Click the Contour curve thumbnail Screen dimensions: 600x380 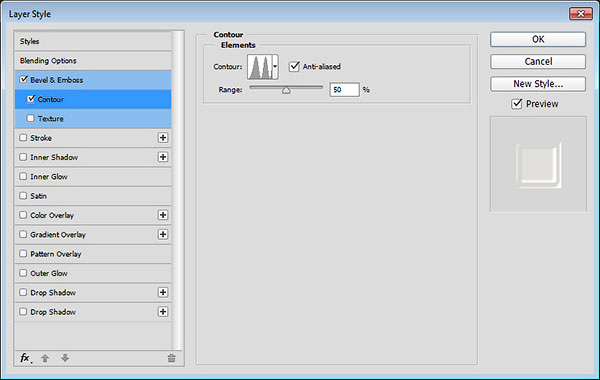(x=260, y=67)
